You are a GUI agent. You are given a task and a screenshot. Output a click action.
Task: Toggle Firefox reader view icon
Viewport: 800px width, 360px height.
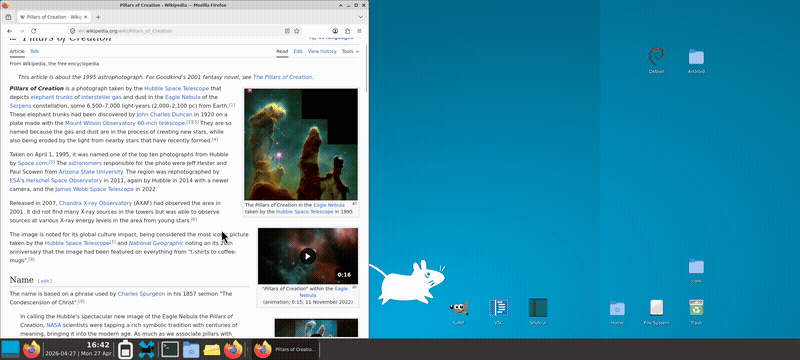coord(287,31)
